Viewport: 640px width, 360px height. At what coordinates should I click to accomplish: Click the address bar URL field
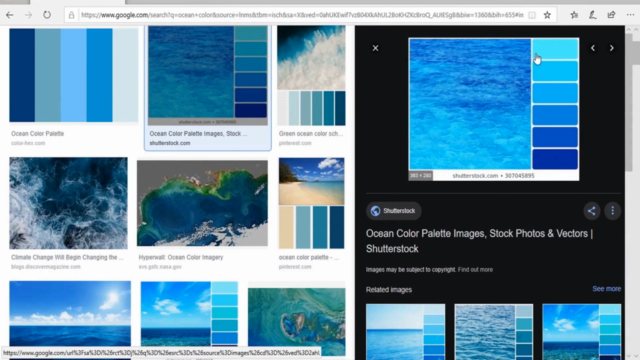pyautogui.click(x=302, y=15)
